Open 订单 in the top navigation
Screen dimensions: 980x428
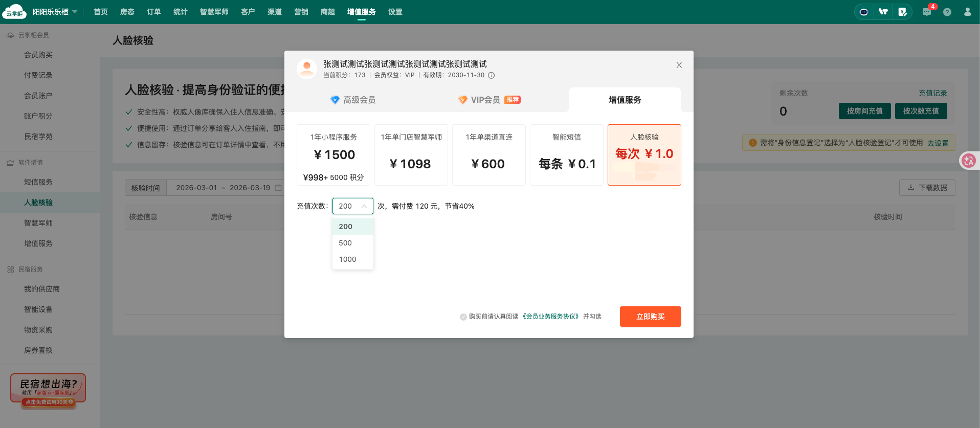(154, 12)
